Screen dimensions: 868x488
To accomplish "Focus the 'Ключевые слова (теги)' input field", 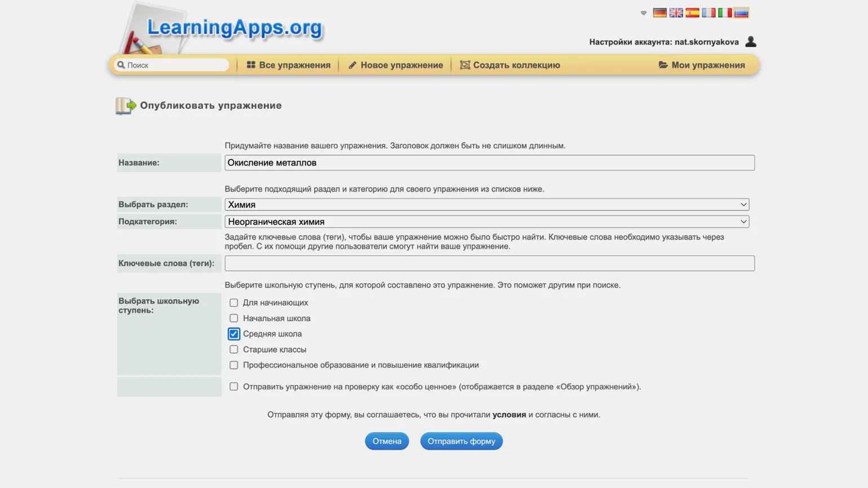I will (x=489, y=263).
